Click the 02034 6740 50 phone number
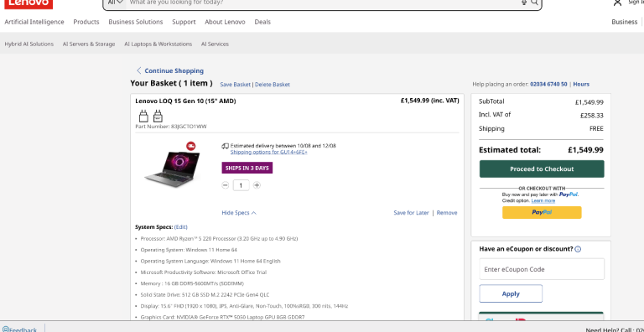 pyautogui.click(x=548, y=84)
